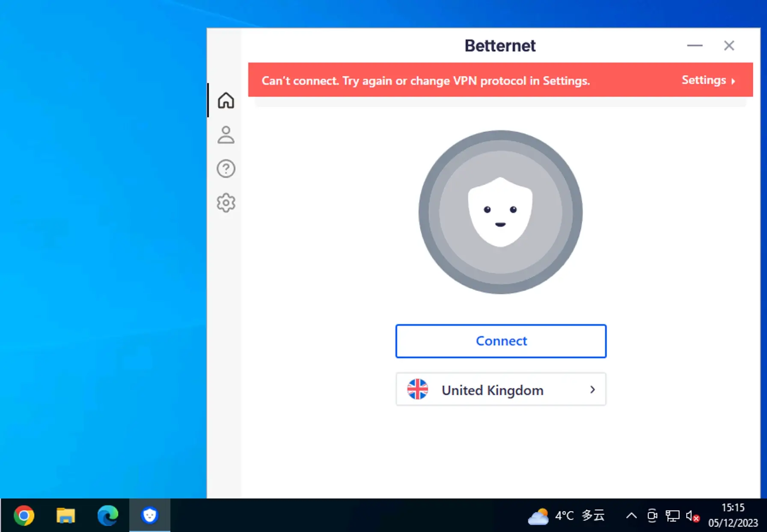Close the Betternet window
Screen dimensions: 767x532
coord(729,45)
